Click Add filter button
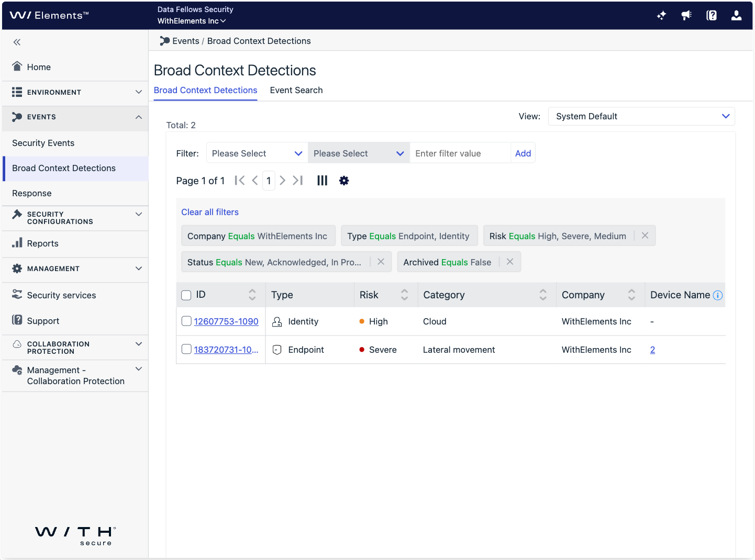Image resolution: width=755 pixels, height=560 pixels. (x=523, y=153)
